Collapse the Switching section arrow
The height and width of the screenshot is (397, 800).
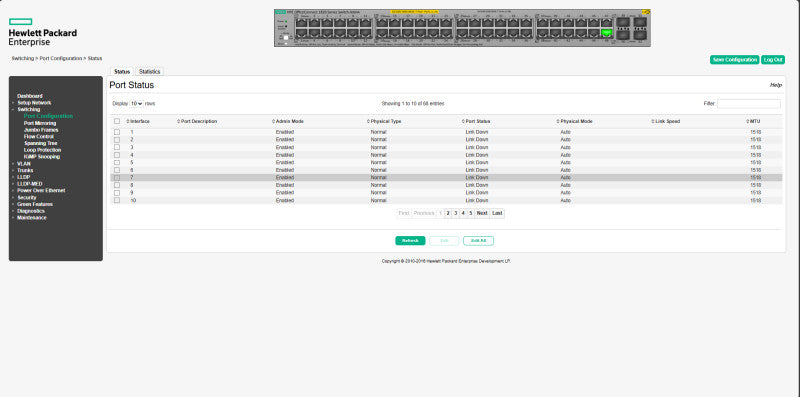pos(13,110)
